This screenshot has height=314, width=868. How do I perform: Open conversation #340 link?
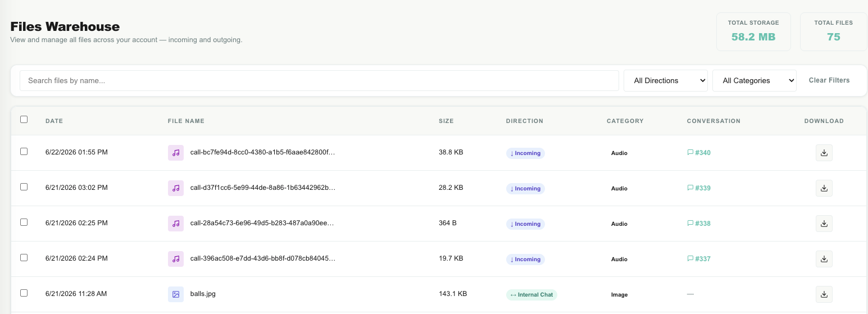[699, 153]
